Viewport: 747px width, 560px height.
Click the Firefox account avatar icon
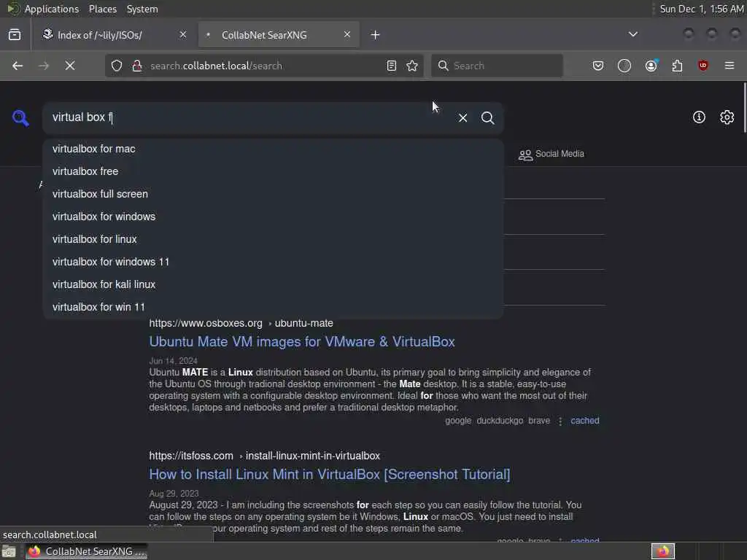point(651,66)
